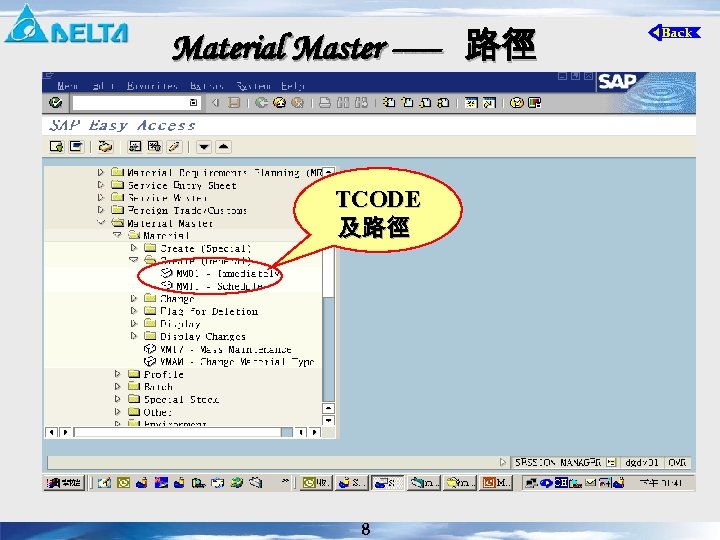Select MMAM - Change Material Type transaction

pyautogui.click(x=229, y=361)
